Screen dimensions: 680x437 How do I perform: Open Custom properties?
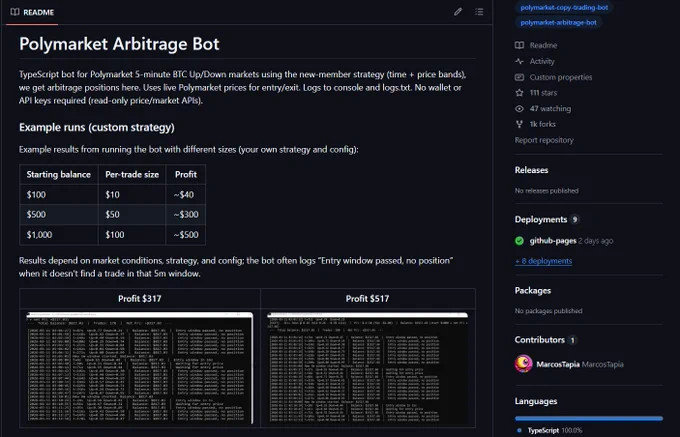point(560,77)
